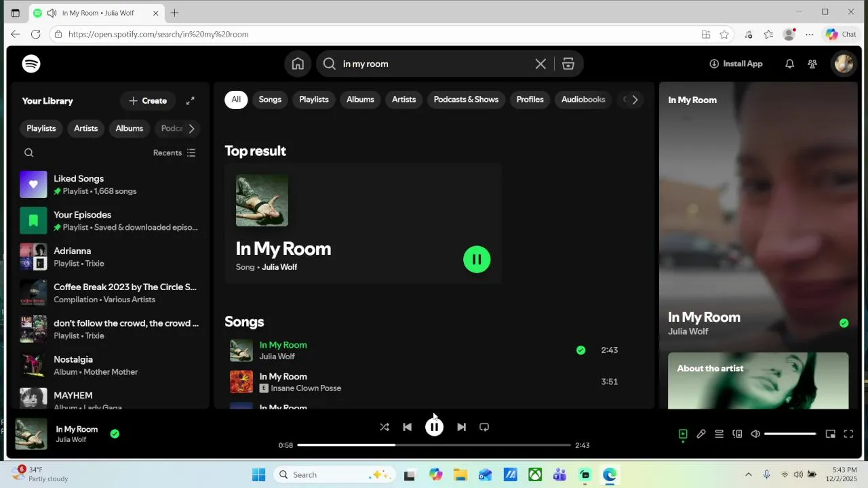Favorite this page with star icon
This screenshot has height=488, width=868.
(x=724, y=34)
